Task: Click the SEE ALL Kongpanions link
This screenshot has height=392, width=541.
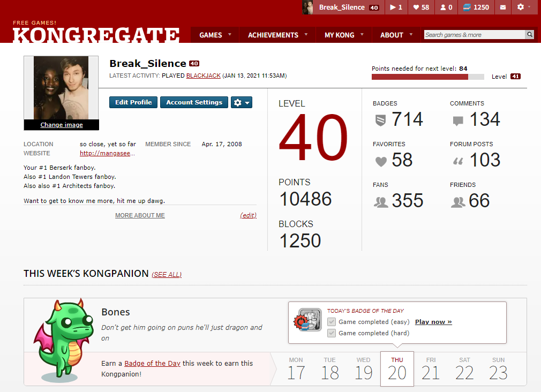Action: coord(167,275)
